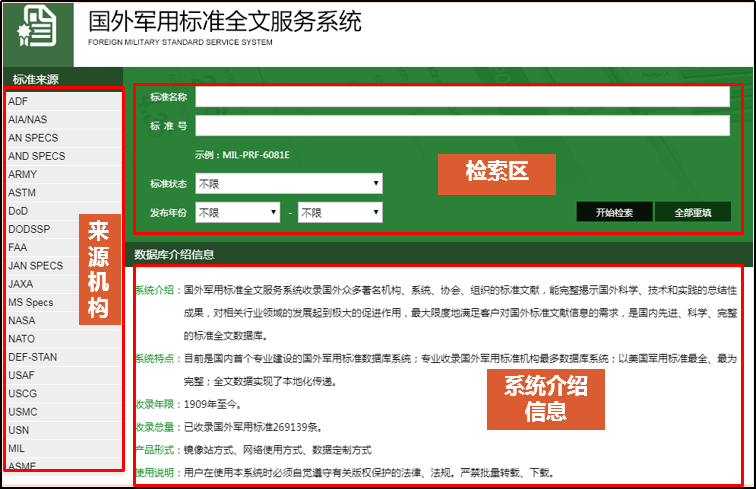This screenshot has width=756, height=489.
Task: Click the 全部重填 reset button
Action: [693, 212]
